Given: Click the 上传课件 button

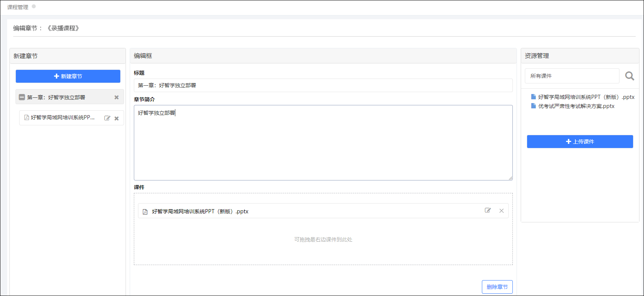Looking at the screenshot, I should (x=580, y=142).
